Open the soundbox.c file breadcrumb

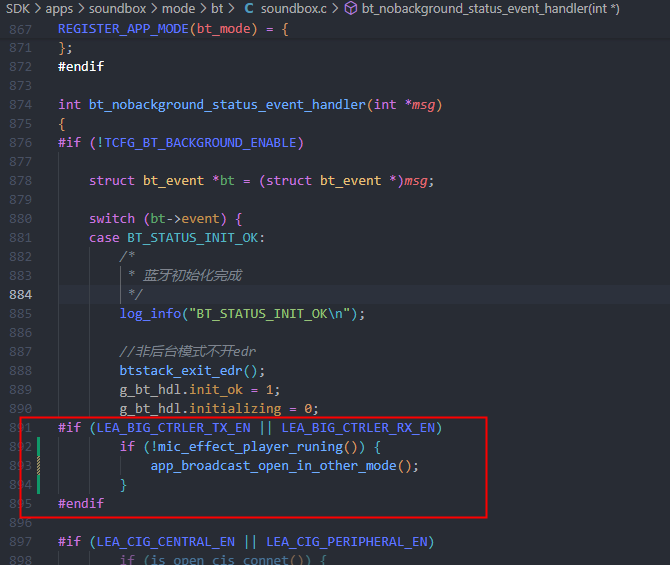tap(294, 8)
